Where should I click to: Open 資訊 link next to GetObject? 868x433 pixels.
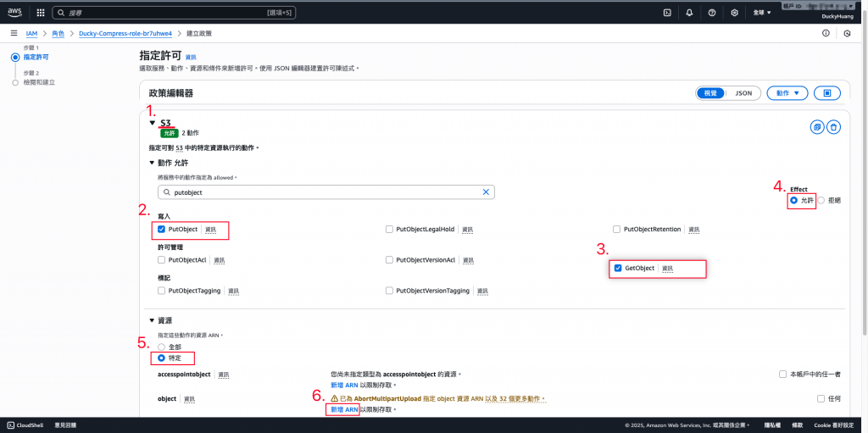tap(668, 268)
